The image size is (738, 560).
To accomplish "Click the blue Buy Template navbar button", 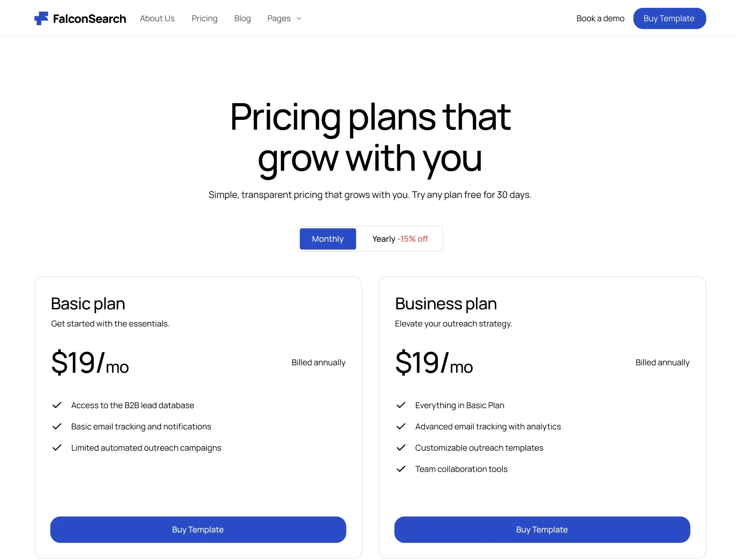I will [x=669, y=18].
